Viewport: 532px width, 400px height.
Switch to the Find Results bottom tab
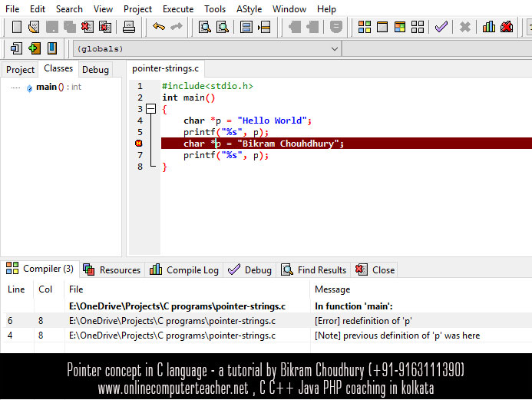[313, 270]
